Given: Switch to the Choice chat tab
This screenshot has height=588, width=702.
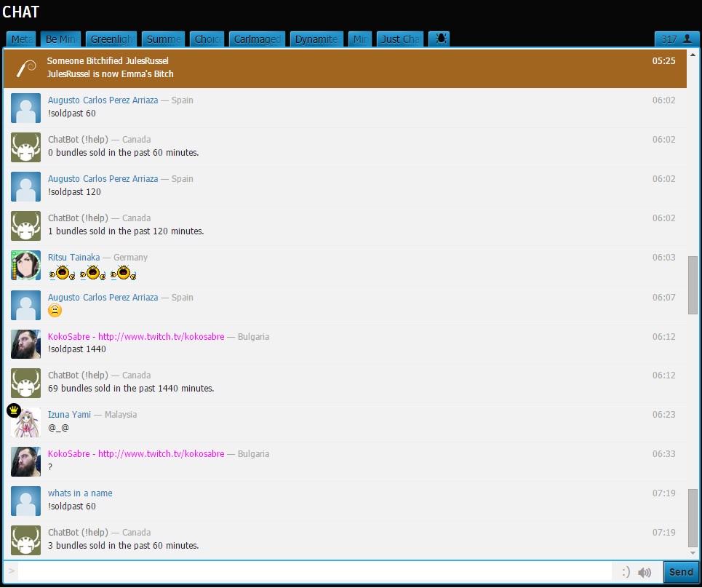Looking at the screenshot, I should (207, 39).
